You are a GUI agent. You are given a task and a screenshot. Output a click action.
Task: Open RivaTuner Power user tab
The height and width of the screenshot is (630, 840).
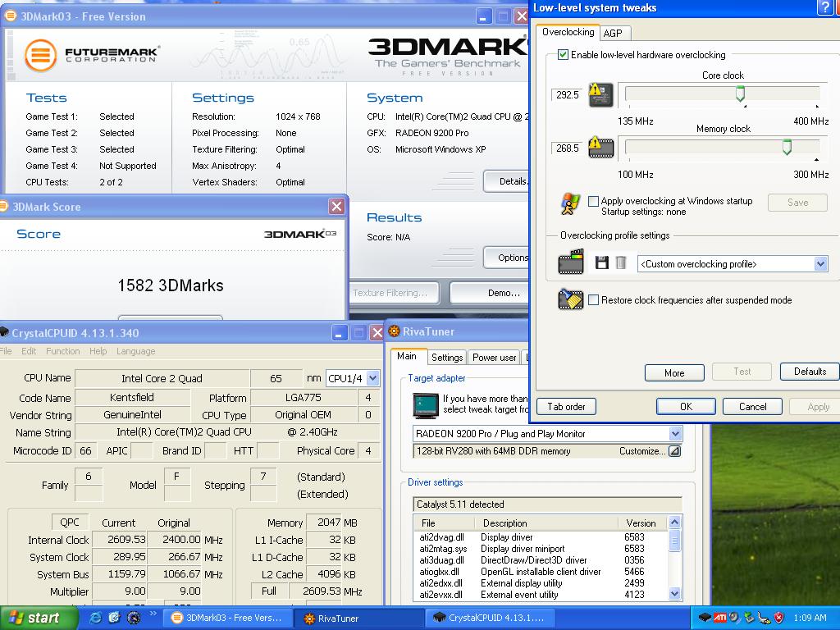click(x=494, y=358)
